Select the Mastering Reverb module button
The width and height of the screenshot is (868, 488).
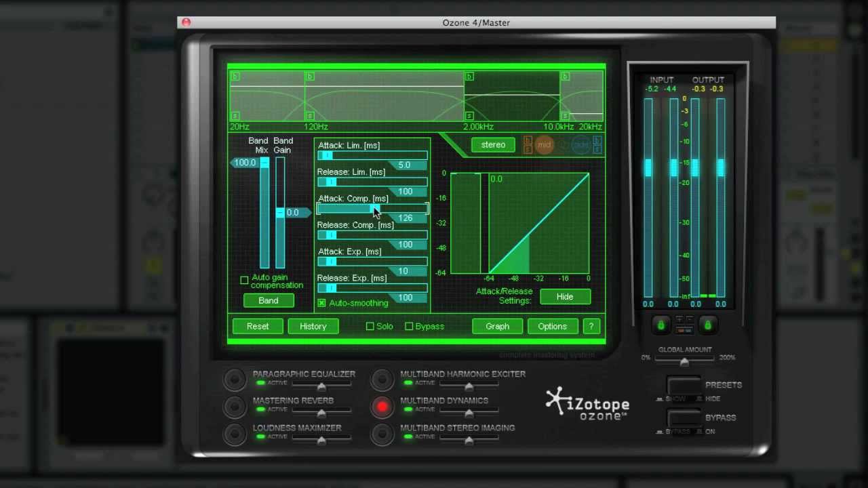click(235, 407)
